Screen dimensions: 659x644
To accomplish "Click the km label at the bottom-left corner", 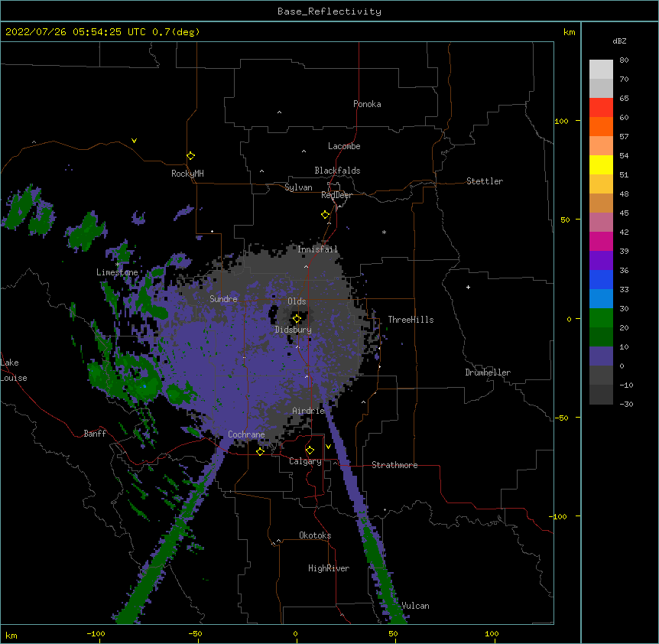I will (x=11, y=635).
